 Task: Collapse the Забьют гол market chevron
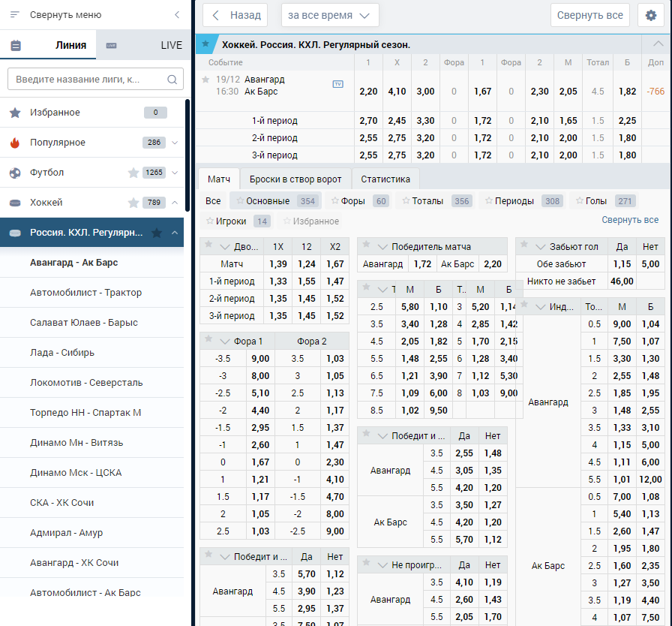coord(541,247)
